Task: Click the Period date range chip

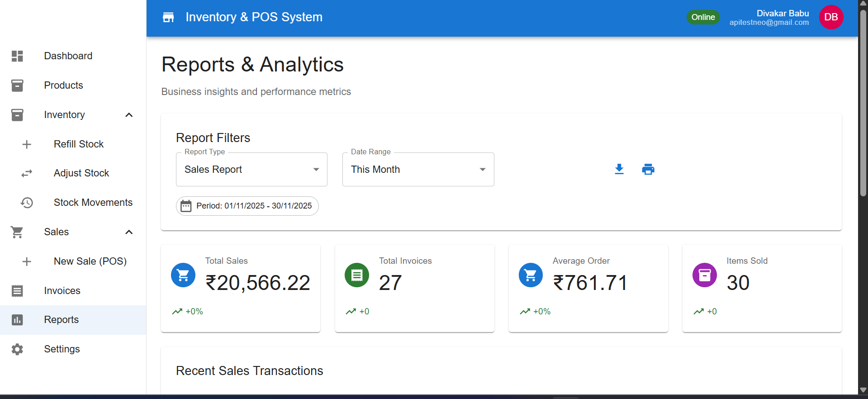Action: (247, 206)
